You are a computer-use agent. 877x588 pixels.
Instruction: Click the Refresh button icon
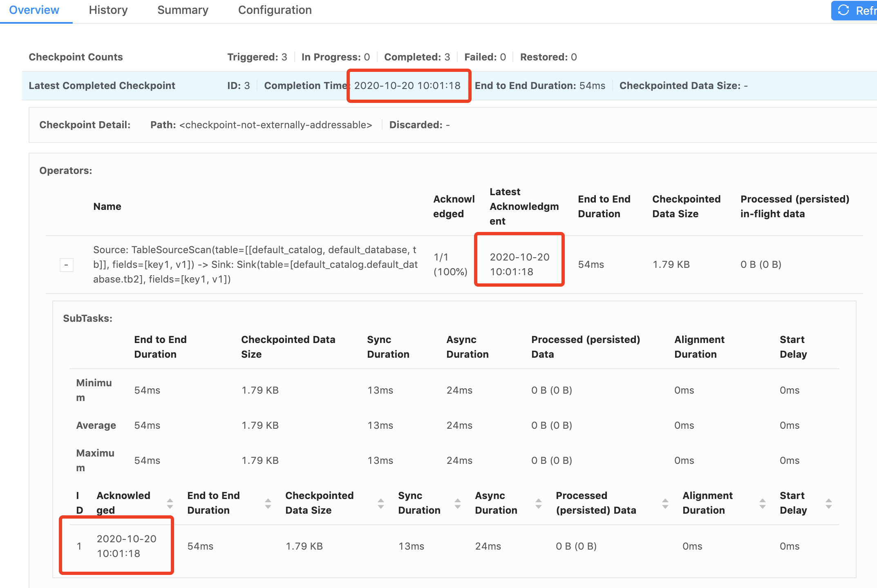844,10
